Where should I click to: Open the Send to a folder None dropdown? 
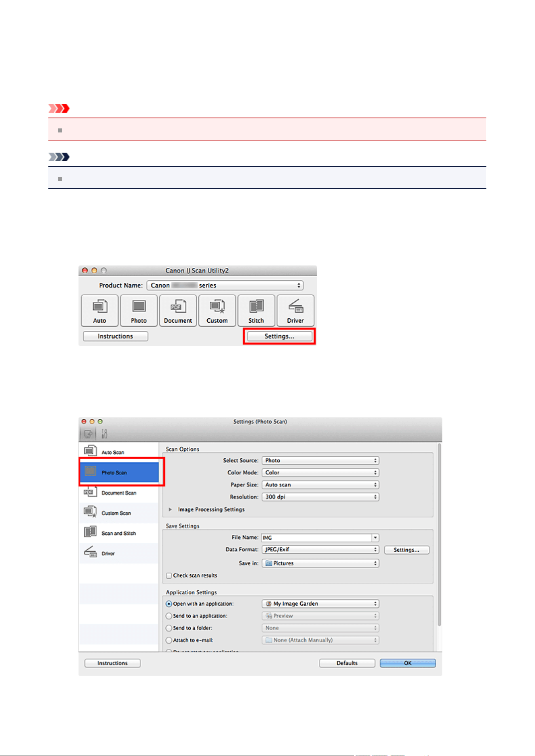point(320,628)
